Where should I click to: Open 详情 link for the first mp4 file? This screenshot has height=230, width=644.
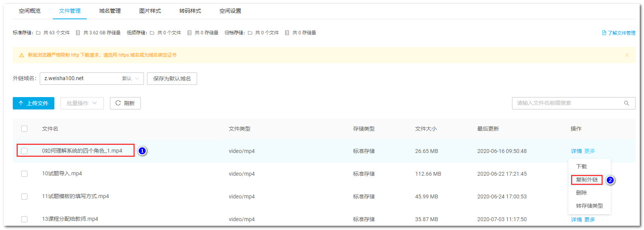pos(576,151)
